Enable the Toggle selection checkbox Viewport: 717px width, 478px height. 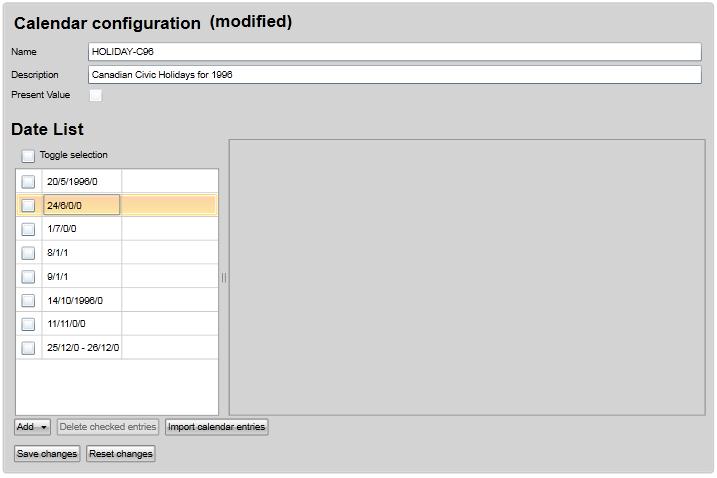[28, 156]
